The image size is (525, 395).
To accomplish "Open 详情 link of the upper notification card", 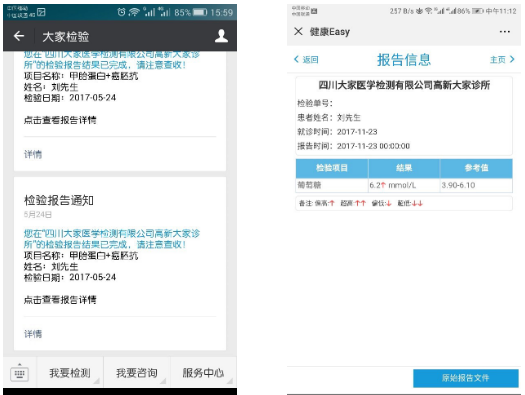I will point(33,154).
